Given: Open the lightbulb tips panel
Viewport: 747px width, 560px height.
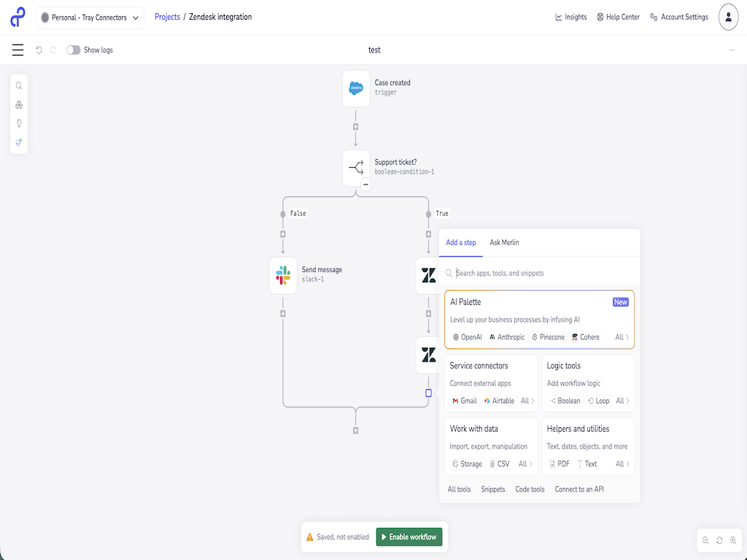Looking at the screenshot, I should click(x=19, y=123).
